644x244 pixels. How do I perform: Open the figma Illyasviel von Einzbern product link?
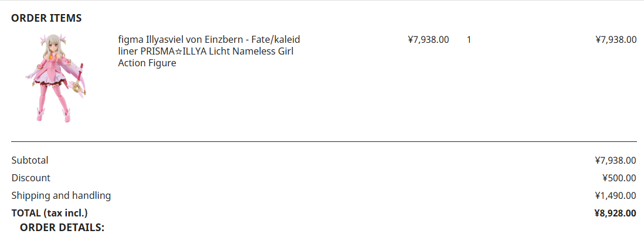[x=209, y=40]
